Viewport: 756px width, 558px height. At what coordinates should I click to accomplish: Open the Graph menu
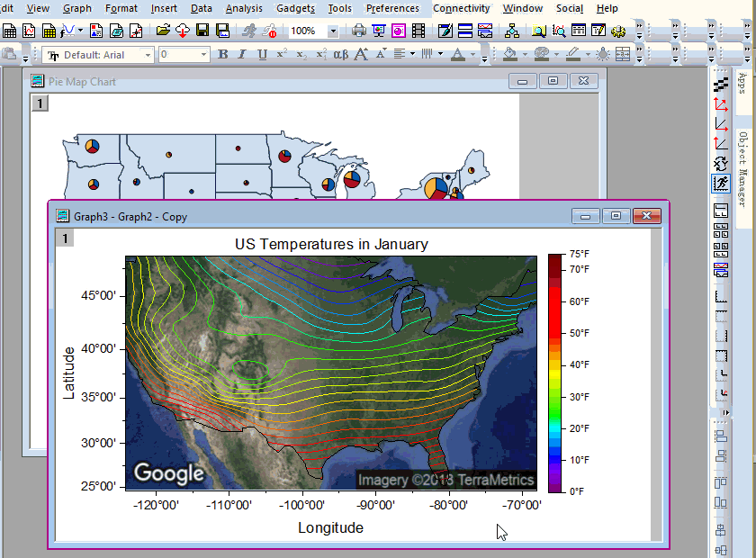click(x=77, y=8)
